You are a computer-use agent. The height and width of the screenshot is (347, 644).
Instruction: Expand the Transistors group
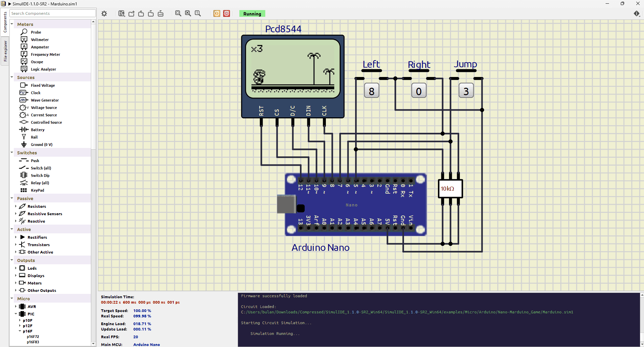(x=16, y=244)
